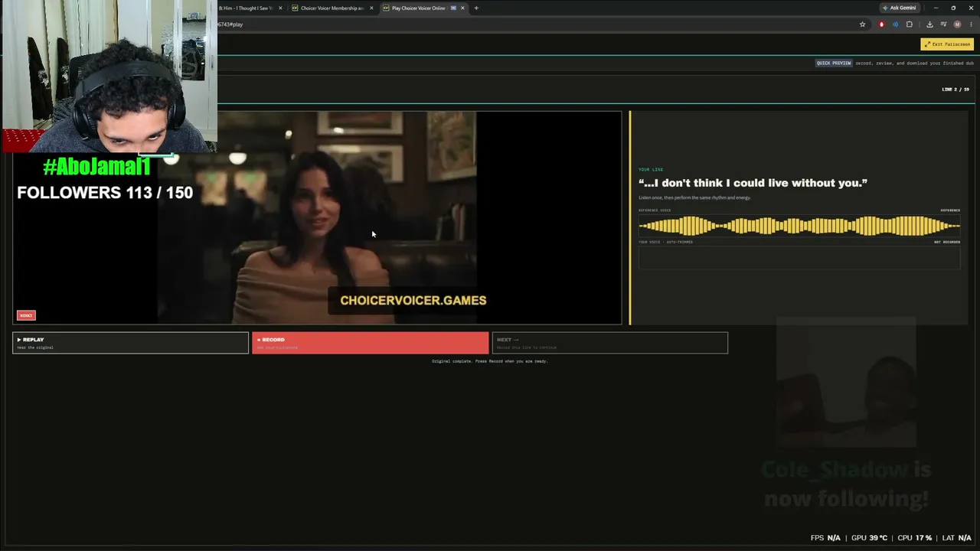Restore down the browser window

click(953, 8)
